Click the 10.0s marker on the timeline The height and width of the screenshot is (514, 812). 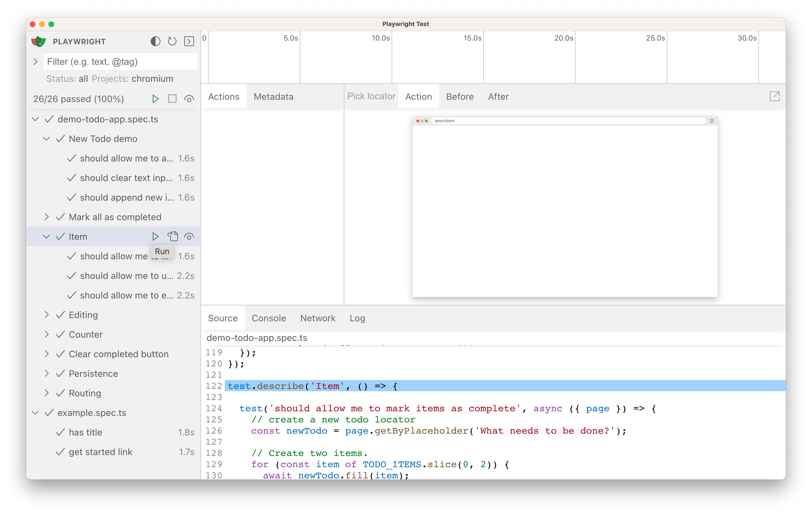tap(381, 38)
